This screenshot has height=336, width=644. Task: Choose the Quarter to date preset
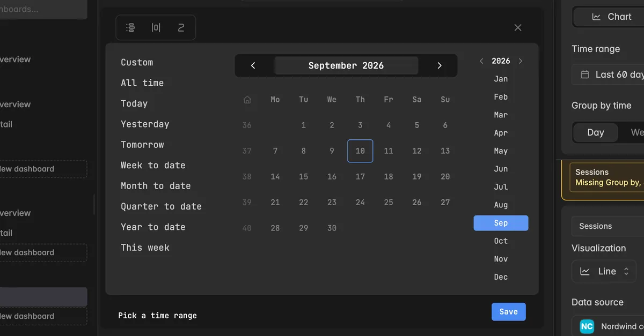click(x=161, y=206)
